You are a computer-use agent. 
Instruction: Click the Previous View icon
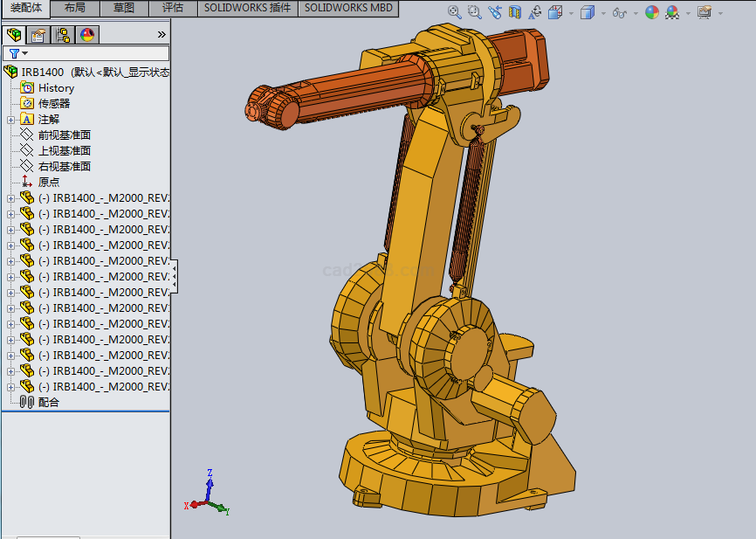coord(495,12)
